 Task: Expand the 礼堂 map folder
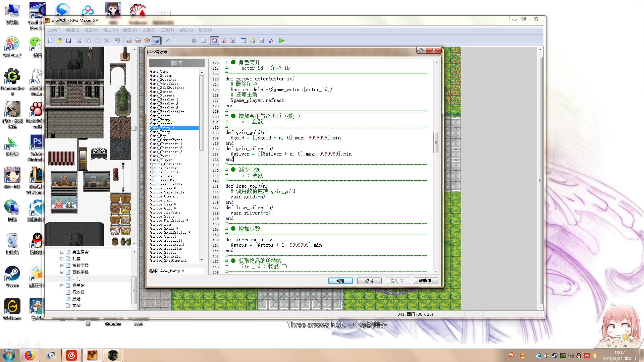[62, 259]
